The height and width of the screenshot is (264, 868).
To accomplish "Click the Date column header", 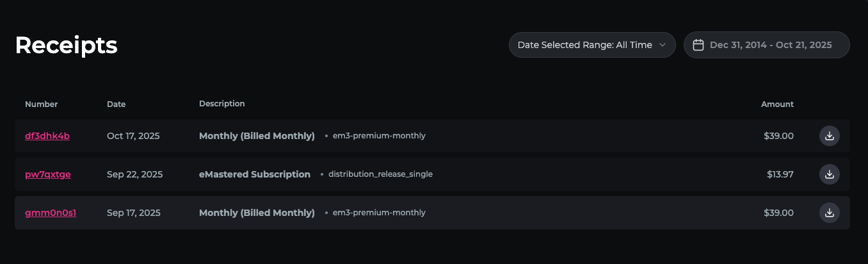I will click(x=116, y=104).
